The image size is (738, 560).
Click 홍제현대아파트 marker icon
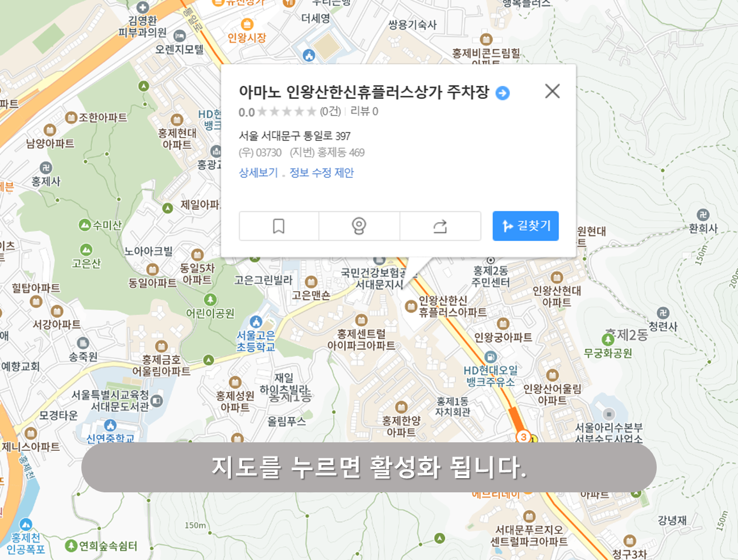(177, 120)
